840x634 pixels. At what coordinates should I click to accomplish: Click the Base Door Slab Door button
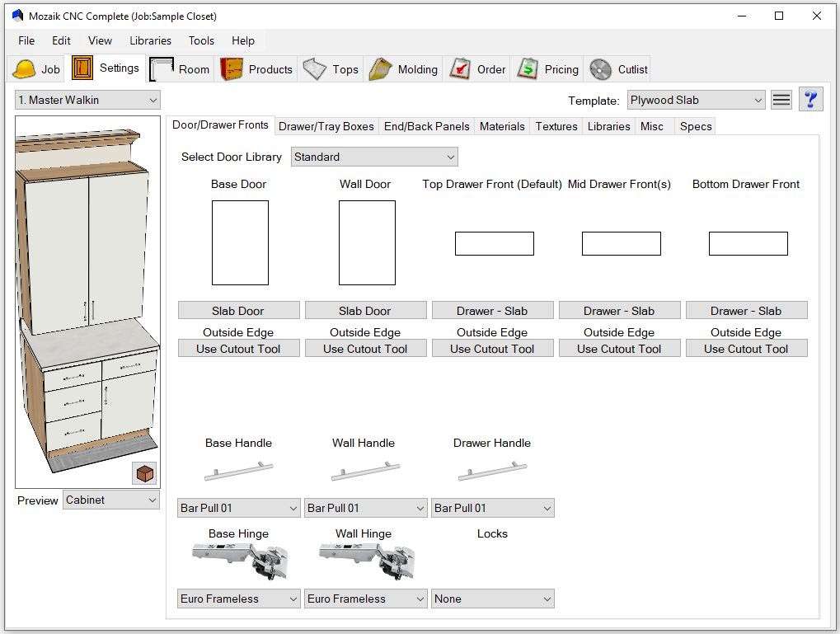(238, 311)
